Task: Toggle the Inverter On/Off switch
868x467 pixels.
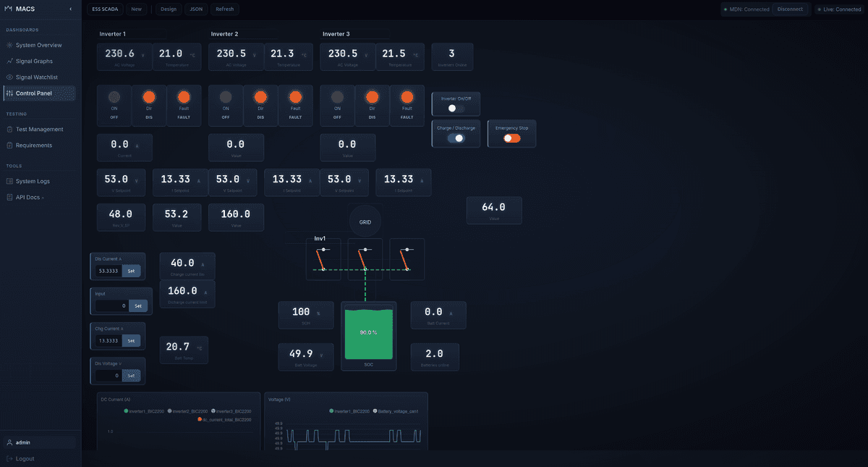Action: tap(456, 108)
